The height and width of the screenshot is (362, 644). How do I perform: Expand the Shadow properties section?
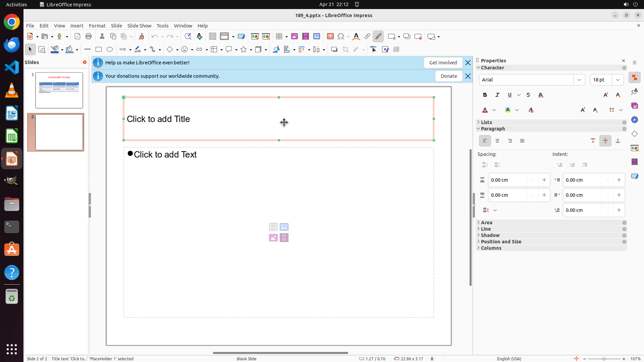(490, 235)
